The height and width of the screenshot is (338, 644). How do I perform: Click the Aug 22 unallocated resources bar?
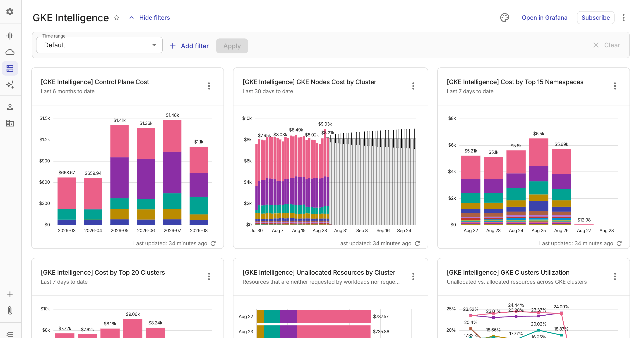pyautogui.click(x=314, y=317)
